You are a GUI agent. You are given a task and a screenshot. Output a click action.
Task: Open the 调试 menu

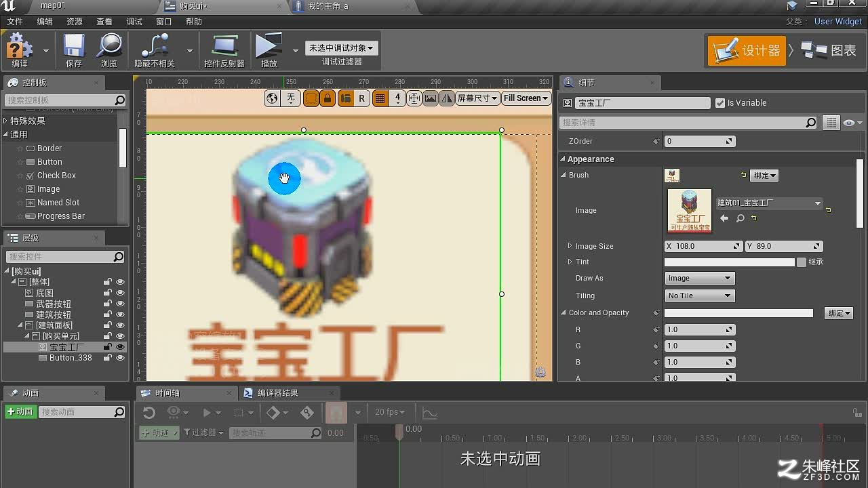pos(134,22)
